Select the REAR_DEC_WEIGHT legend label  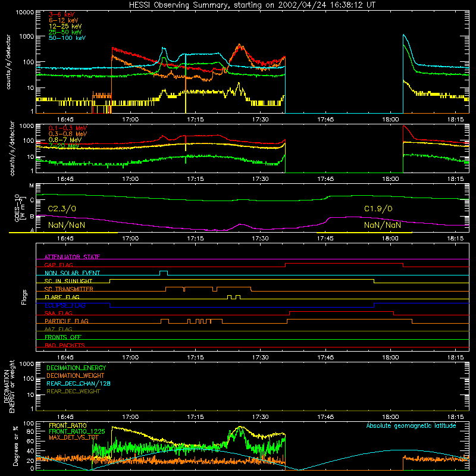point(73,392)
